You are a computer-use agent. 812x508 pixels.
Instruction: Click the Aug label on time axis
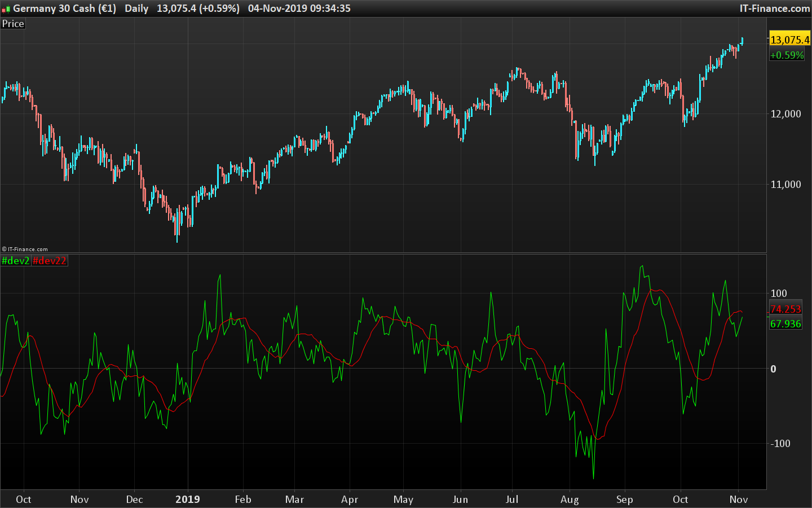point(570,499)
